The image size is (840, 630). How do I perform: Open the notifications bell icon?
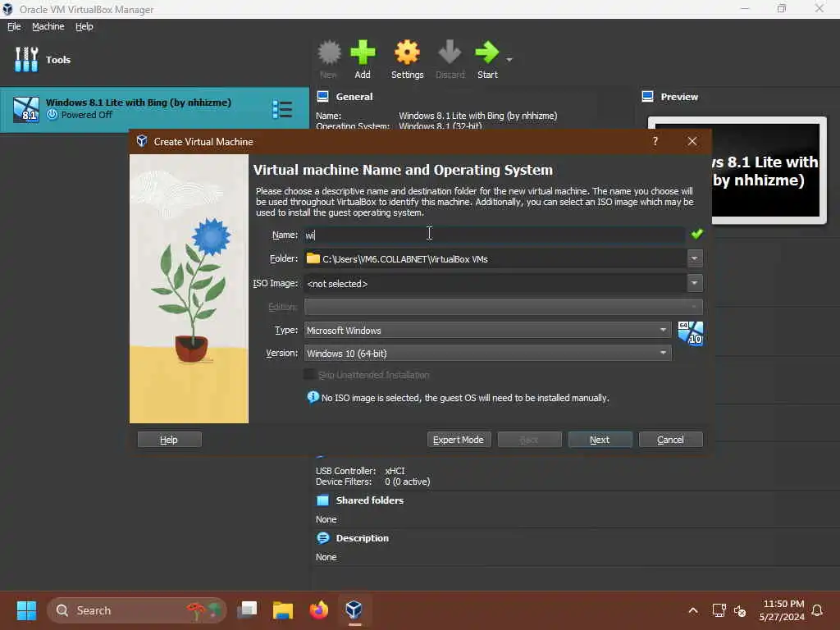(x=817, y=610)
